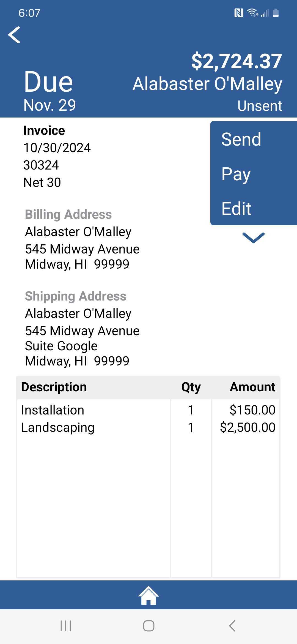297x644 pixels.
Task: Tap Android home navigation button
Action: [148, 626]
